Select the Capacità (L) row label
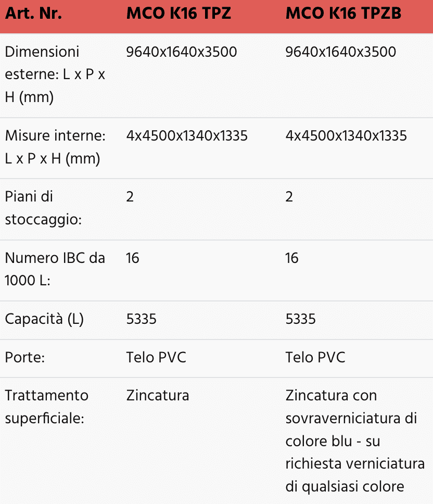The height and width of the screenshot is (504, 433). (44, 319)
